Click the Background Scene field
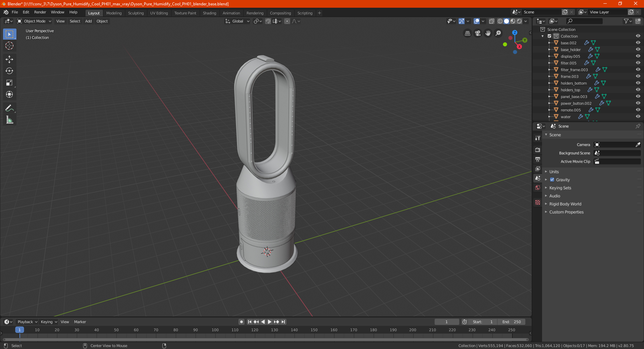The height and width of the screenshot is (349, 644). click(x=617, y=153)
